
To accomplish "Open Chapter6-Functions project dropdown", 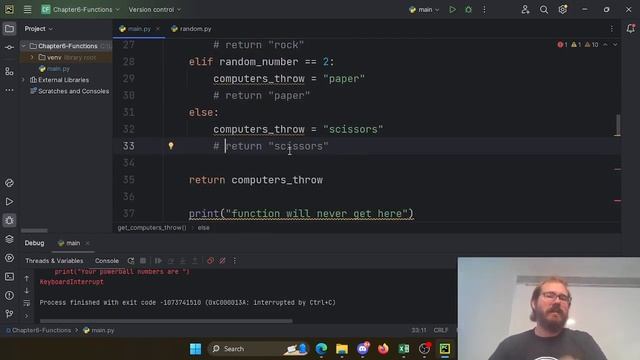I will [80, 9].
